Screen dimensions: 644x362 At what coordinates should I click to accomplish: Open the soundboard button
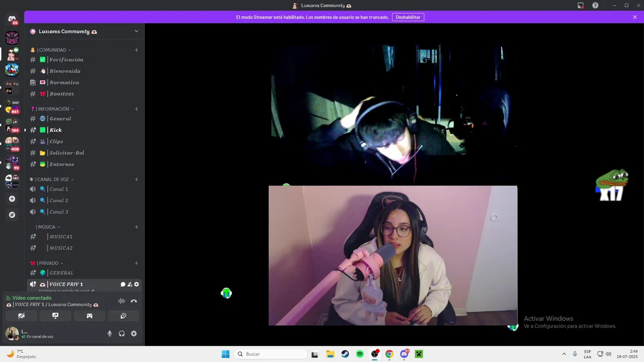tap(123, 316)
